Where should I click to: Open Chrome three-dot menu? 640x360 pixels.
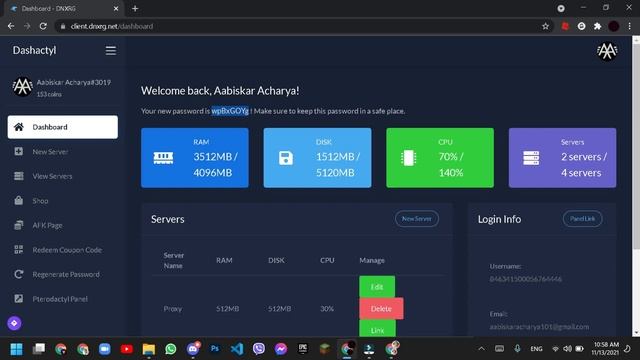tap(630, 26)
